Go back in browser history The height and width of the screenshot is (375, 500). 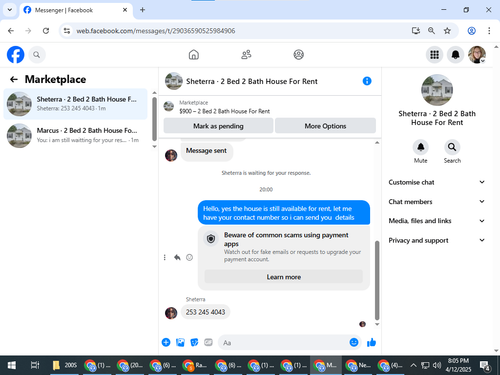click(11, 31)
